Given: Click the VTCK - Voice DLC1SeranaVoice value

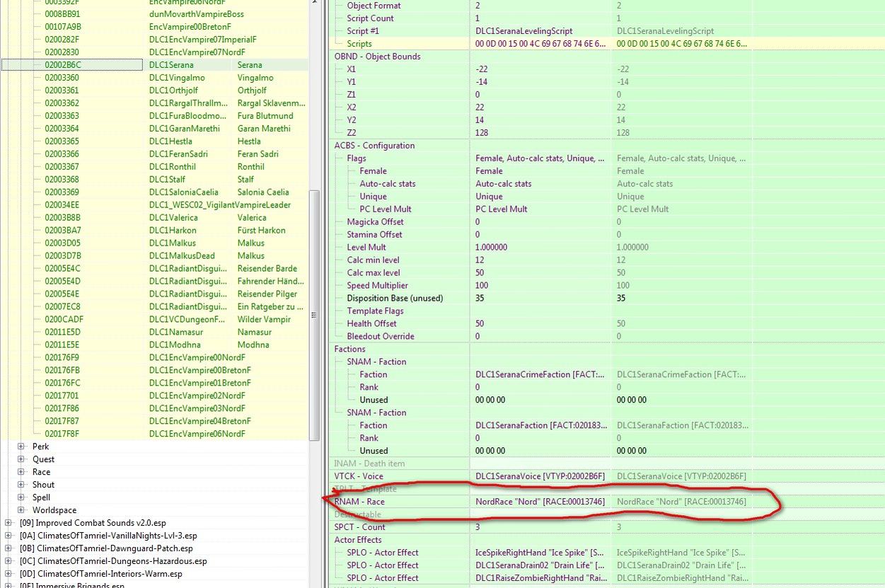Looking at the screenshot, I should click(x=540, y=476).
